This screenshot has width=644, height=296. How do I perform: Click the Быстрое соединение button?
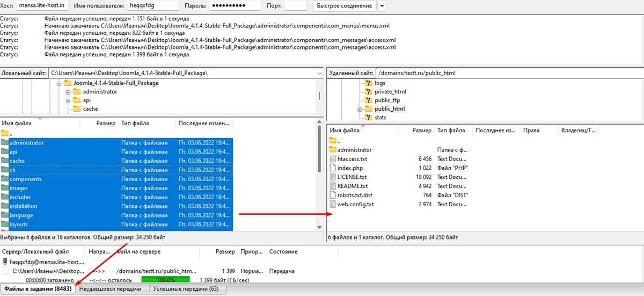click(345, 6)
